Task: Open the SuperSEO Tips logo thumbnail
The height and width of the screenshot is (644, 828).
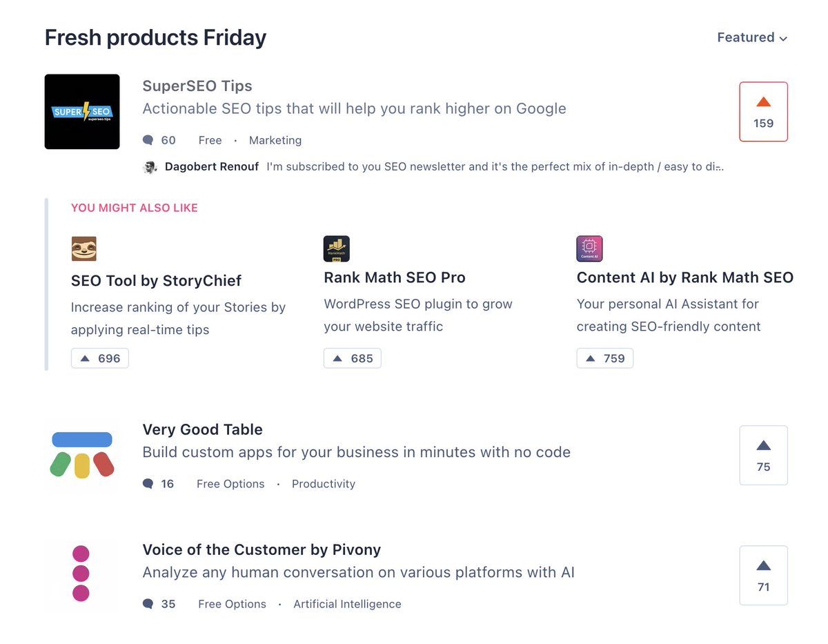Action: [x=82, y=112]
